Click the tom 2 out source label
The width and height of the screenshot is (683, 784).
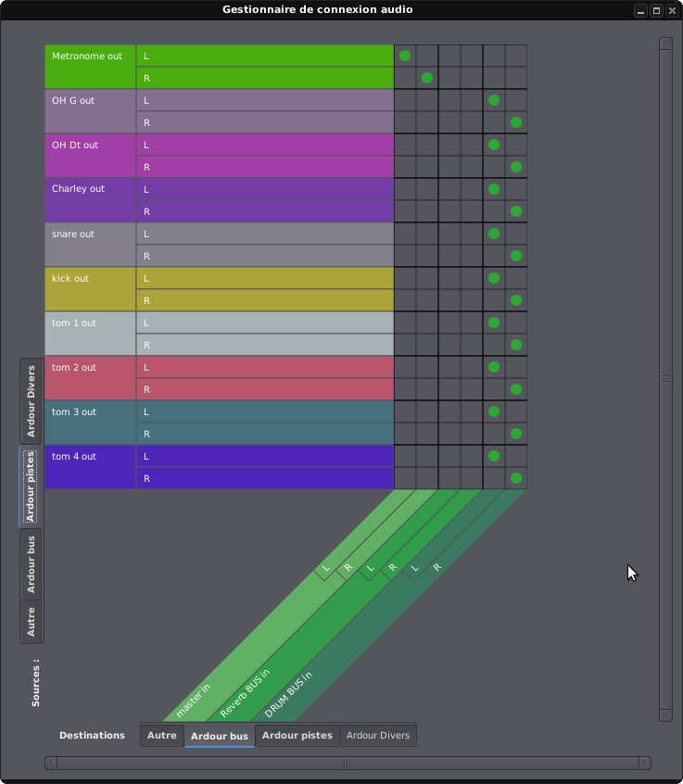click(x=90, y=378)
